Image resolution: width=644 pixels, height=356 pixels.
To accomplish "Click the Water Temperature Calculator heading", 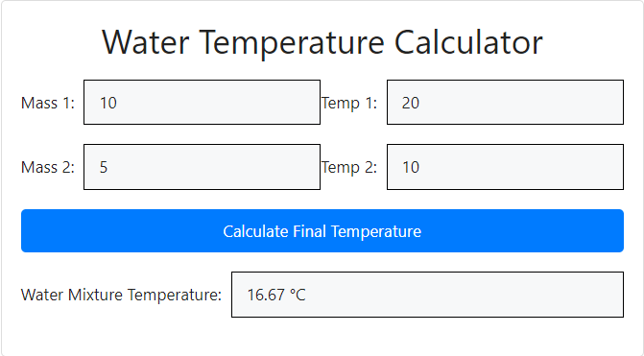I will tap(322, 43).
